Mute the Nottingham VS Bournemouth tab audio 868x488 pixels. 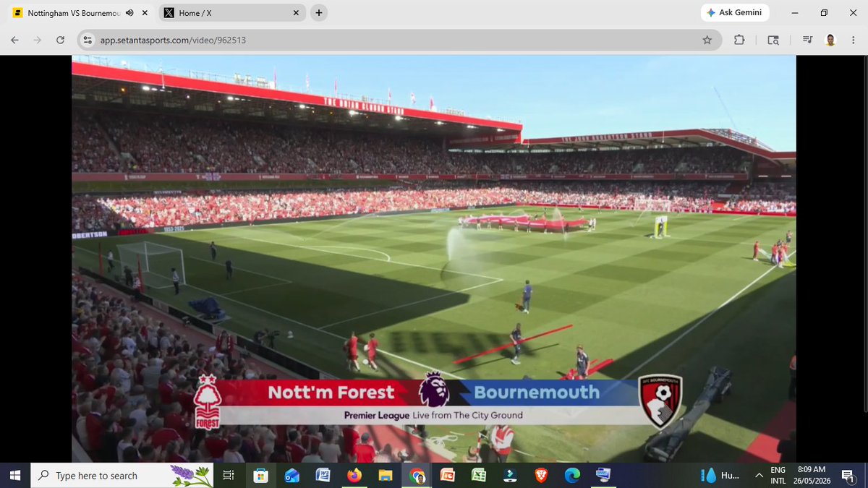point(129,13)
